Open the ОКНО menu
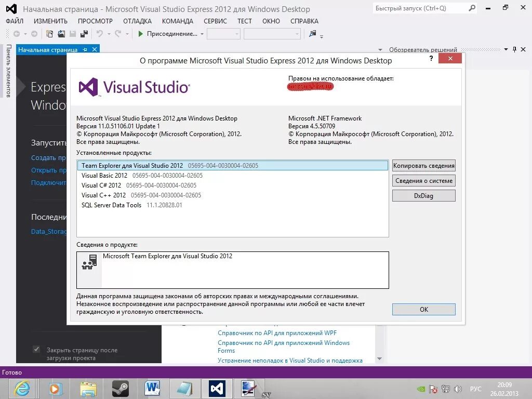Viewport: 532px width, 399px height. (271, 21)
